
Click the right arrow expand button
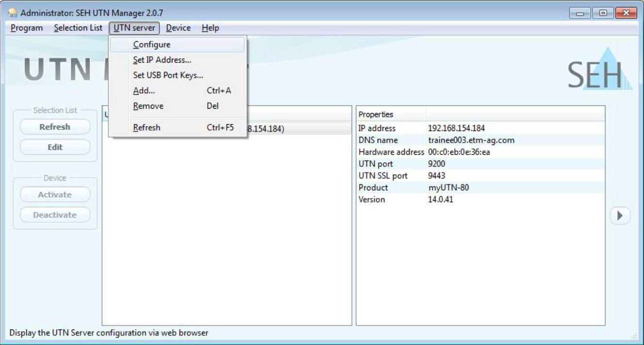pos(620,215)
